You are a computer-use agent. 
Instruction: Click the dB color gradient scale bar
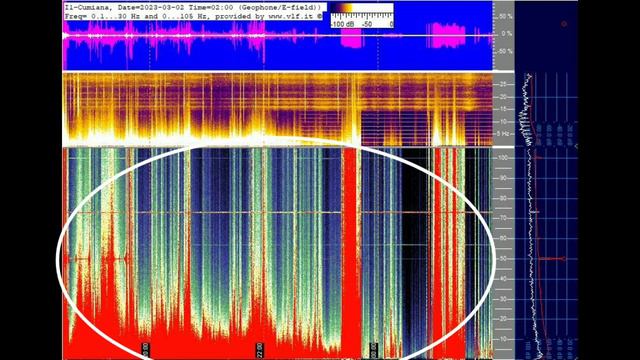click(x=362, y=8)
